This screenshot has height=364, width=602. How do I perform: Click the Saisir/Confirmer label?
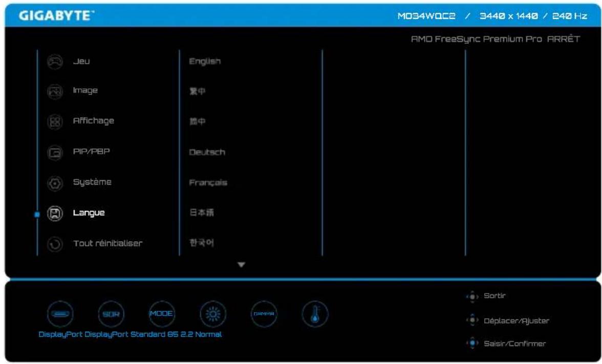pyautogui.click(x=514, y=344)
